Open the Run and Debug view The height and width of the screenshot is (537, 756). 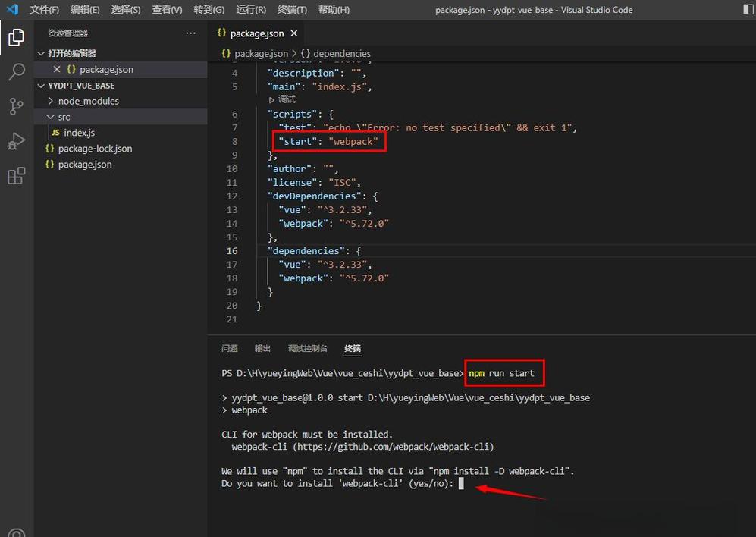tap(17, 141)
